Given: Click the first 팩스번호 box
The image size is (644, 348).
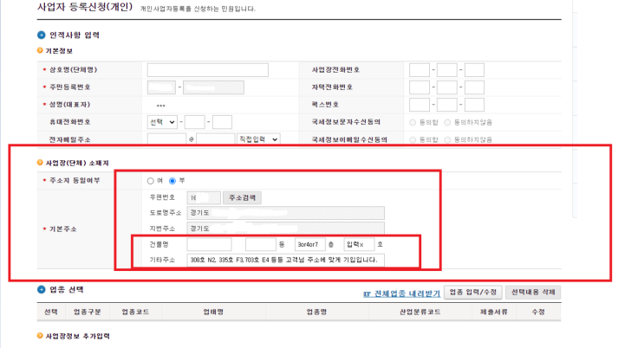Looking at the screenshot, I should point(420,105).
